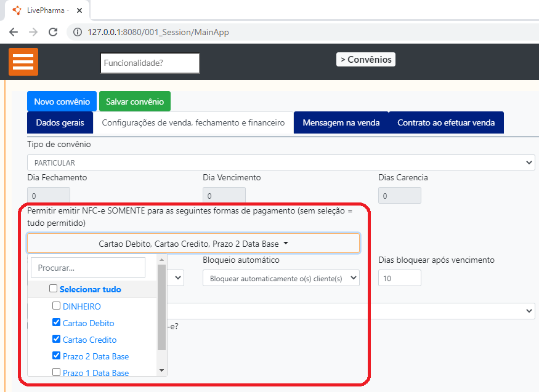Open the Bloqueio automático dropdown
This screenshot has height=392, width=539.
(x=281, y=278)
